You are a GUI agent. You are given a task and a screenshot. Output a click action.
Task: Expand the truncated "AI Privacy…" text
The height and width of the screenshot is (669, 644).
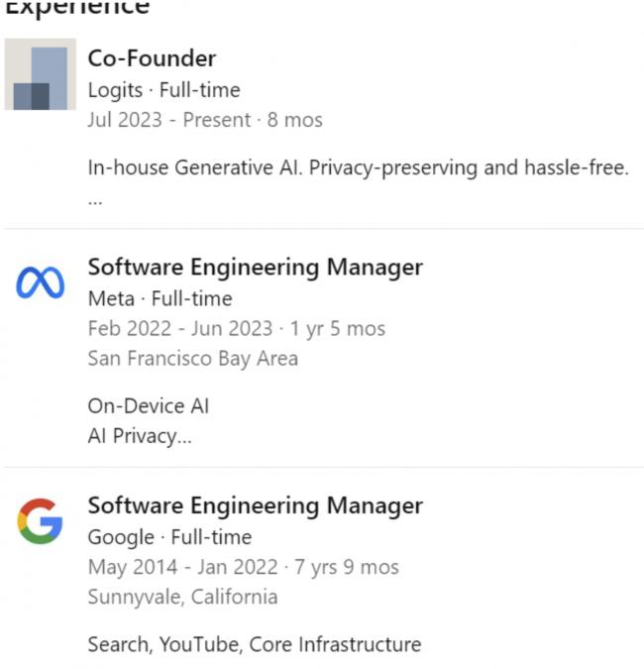pos(139,437)
